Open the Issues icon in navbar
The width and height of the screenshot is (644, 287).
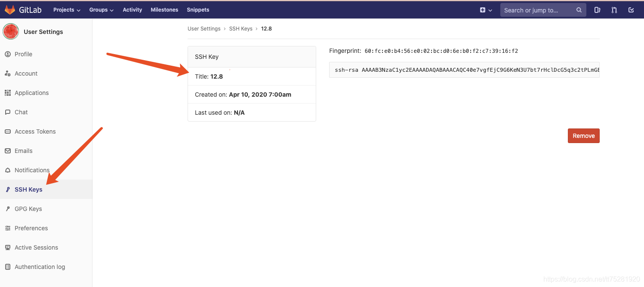pos(597,10)
